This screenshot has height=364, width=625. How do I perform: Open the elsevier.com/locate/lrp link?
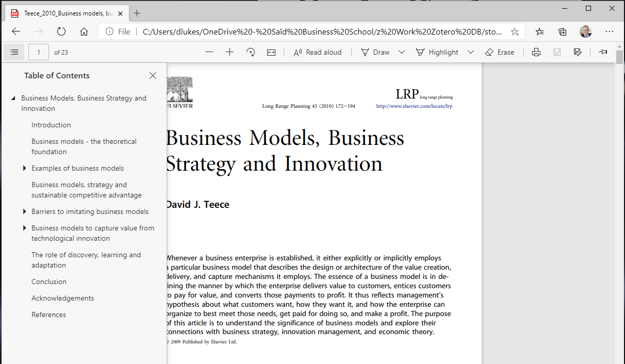(414, 106)
